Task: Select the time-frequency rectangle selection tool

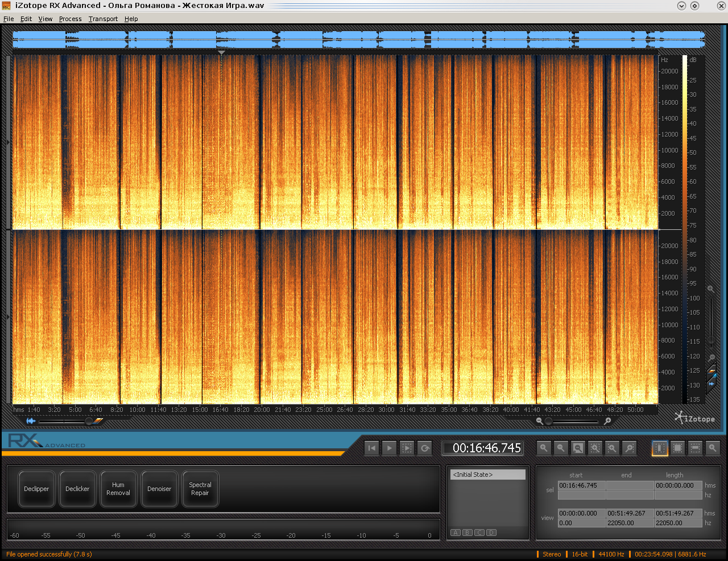Action: click(x=678, y=448)
